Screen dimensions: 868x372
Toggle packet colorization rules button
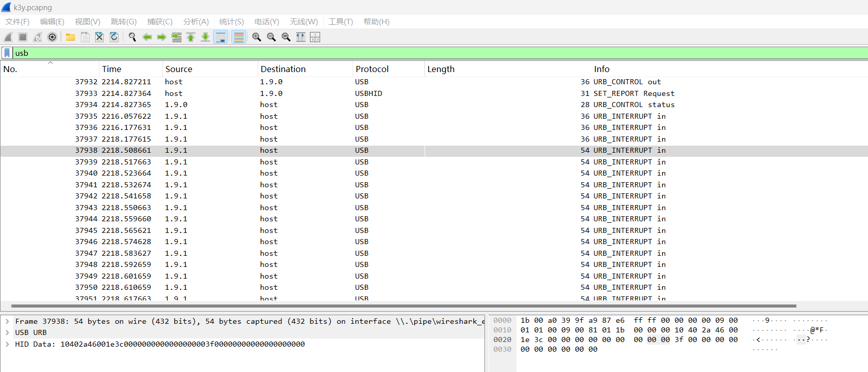(238, 37)
